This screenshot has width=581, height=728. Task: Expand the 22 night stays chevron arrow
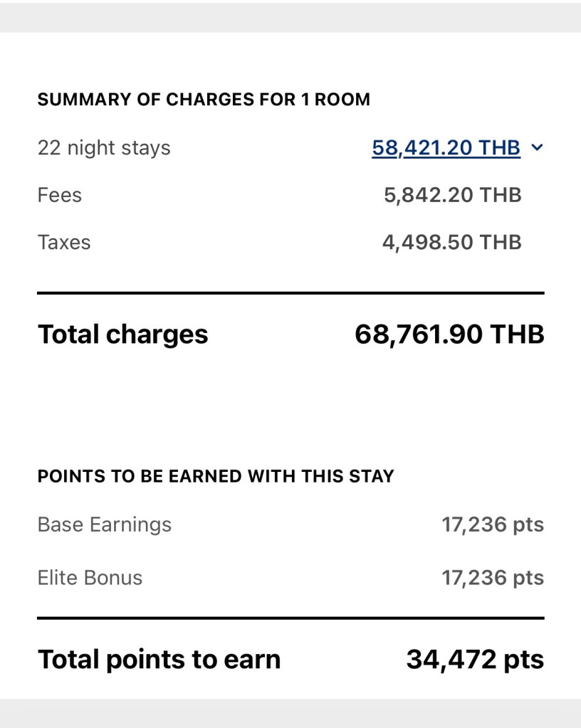pos(538,148)
